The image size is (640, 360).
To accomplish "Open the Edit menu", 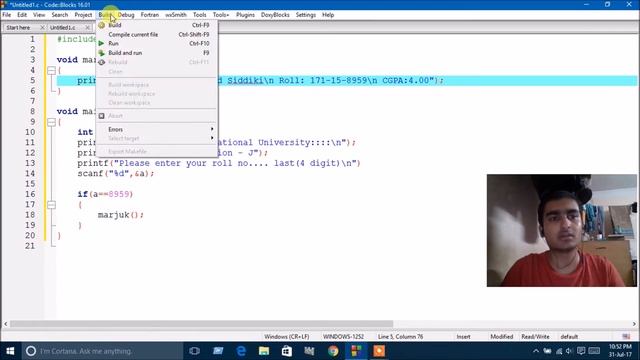I will click(22, 15).
